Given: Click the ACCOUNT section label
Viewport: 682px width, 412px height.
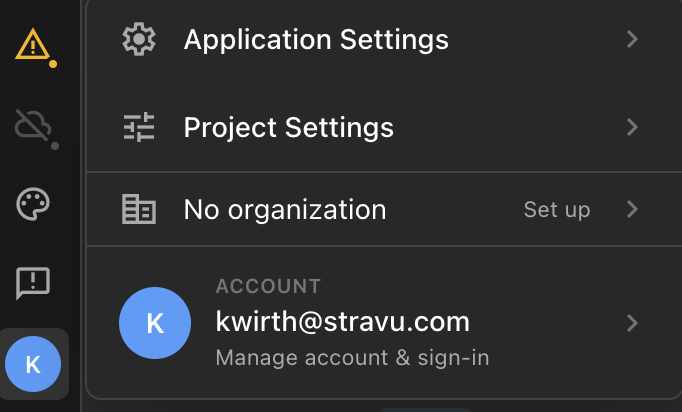Looking at the screenshot, I should (x=268, y=286).
